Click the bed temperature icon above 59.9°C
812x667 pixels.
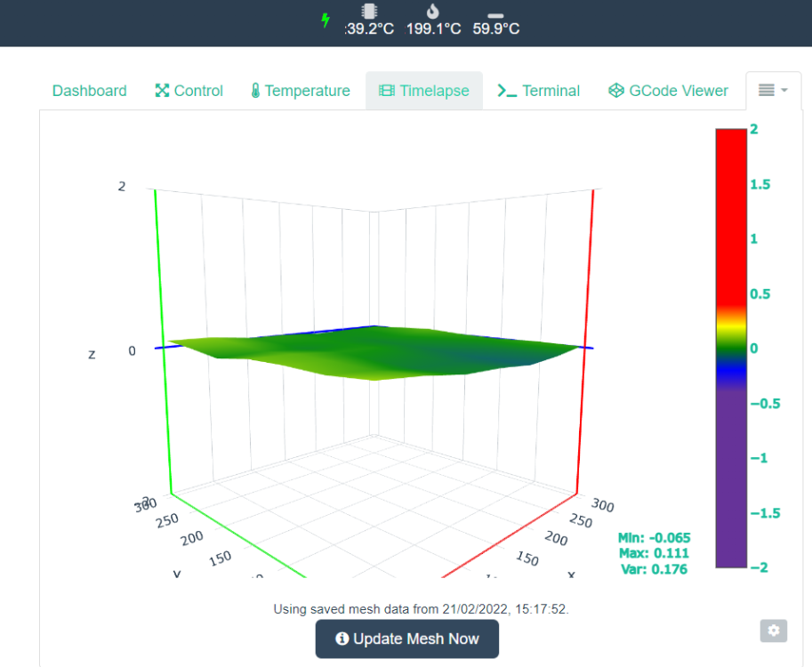coord(495,15)
